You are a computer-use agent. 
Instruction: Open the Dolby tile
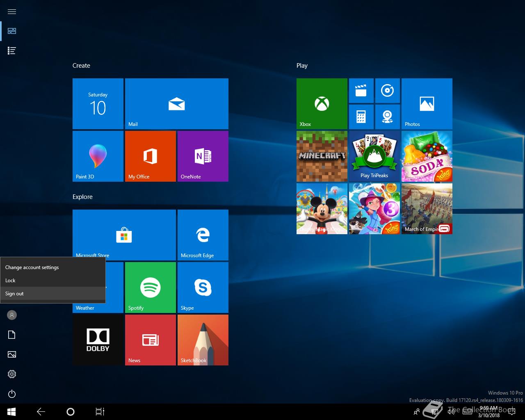pyautogui.click(x=98, y=340)
